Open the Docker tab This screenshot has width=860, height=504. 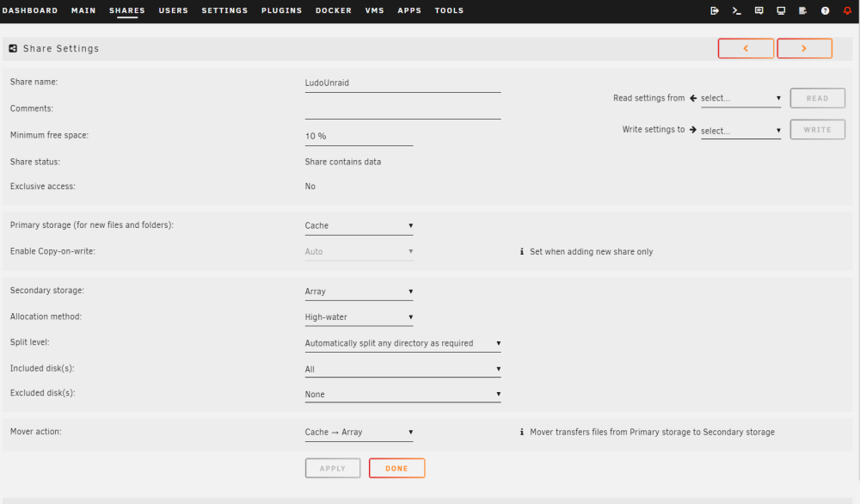click(334, 10)
